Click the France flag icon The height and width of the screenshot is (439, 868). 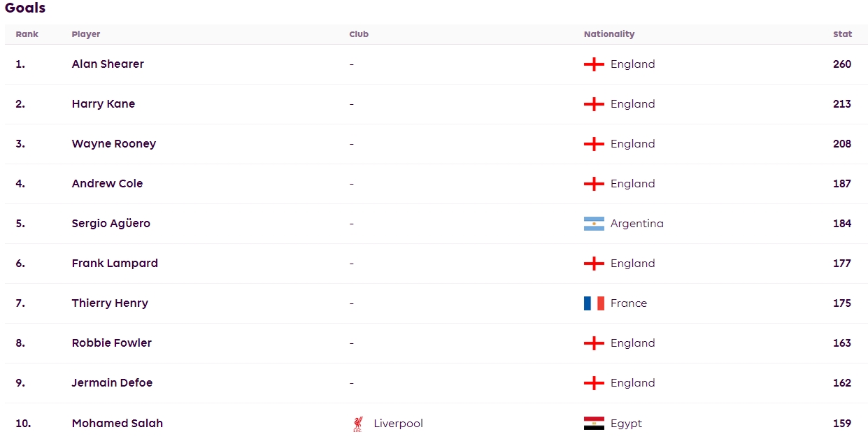click(594, 303)
